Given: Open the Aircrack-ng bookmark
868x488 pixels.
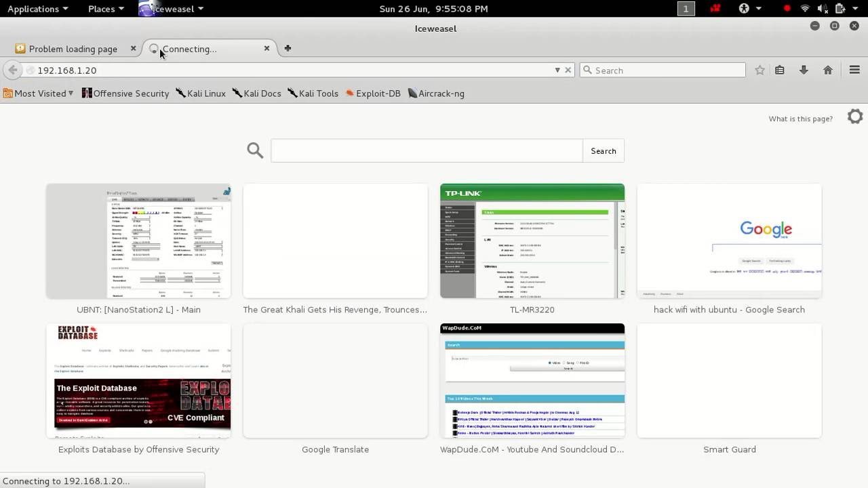Looking at the screenshot, I should click(436, 94).
